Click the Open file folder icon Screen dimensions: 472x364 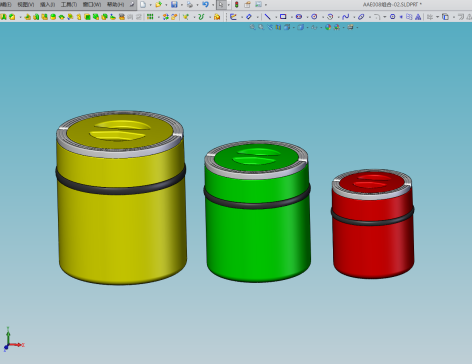[158, 5]
